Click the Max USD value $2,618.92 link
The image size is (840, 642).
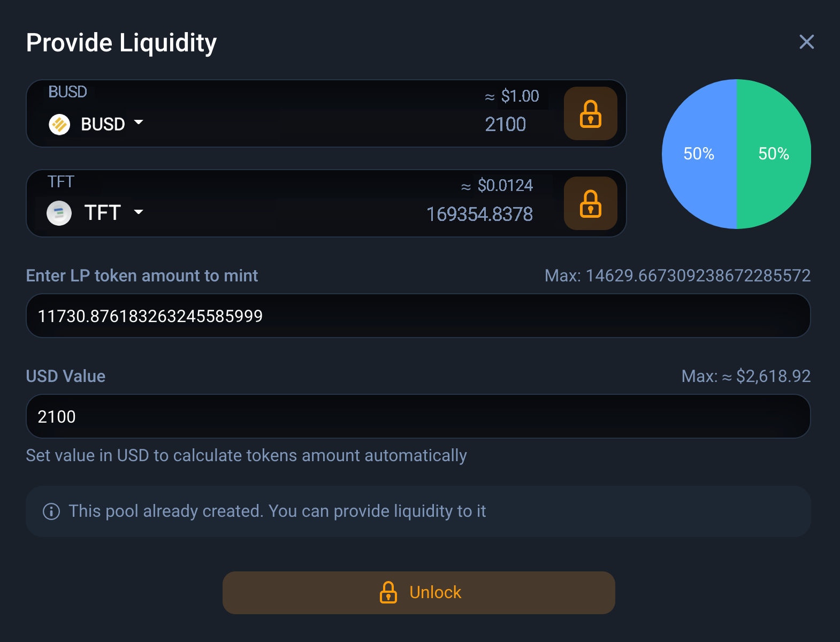coord(745,376)
